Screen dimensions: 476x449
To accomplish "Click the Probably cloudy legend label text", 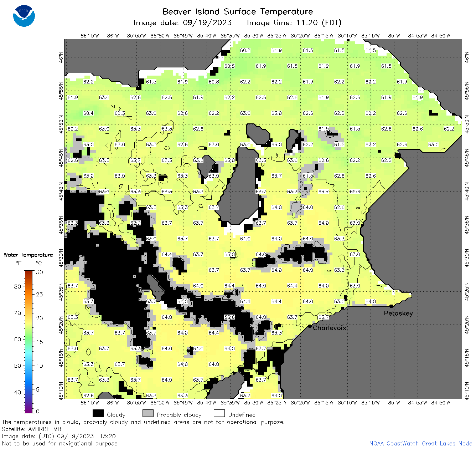I will pos(179,415).
